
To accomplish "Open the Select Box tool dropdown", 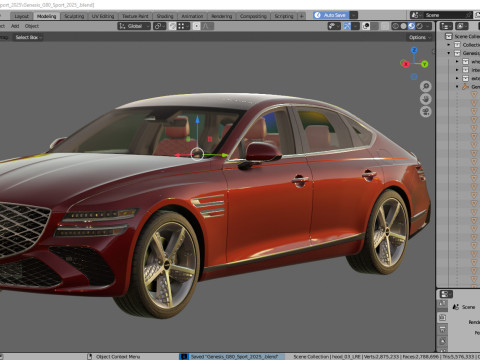I will [28, 37].
